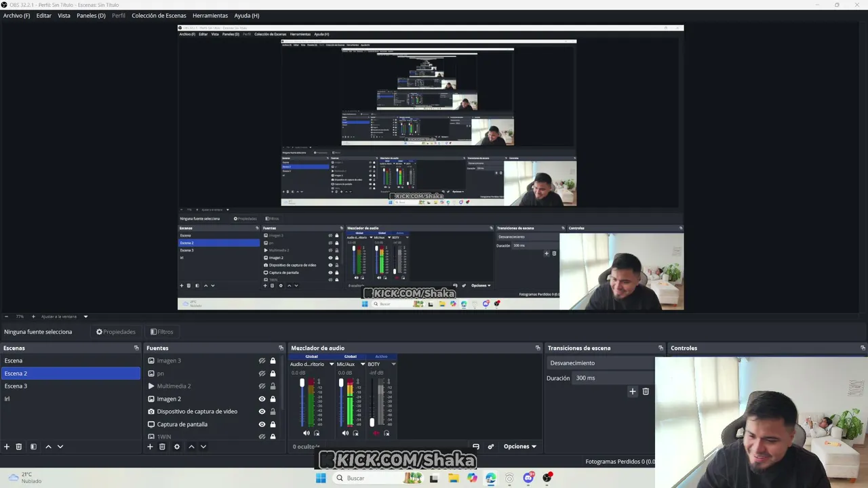Image resolution: width=868 pixels, height=488 pixels.
Task: Adjust the BOTY volume slider
Action: point(372,422)
